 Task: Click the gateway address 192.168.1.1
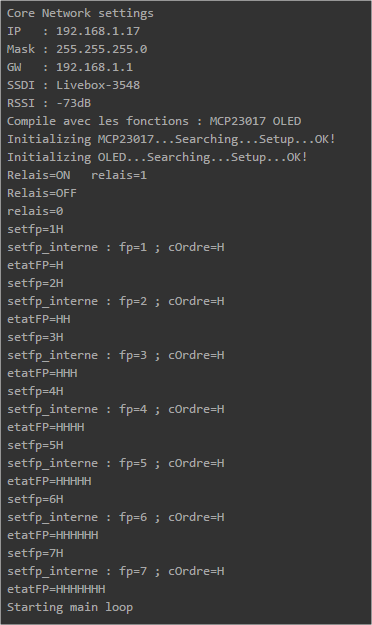point(94,67)
